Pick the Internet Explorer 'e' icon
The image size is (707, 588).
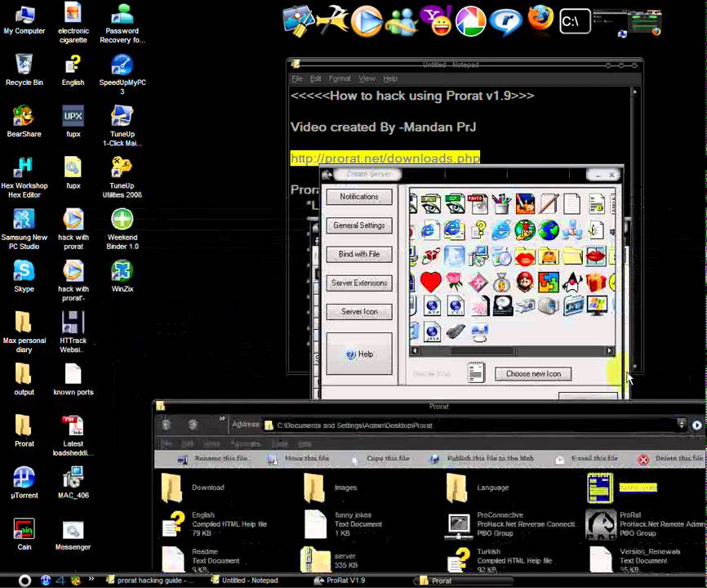(x=501, y=230)
